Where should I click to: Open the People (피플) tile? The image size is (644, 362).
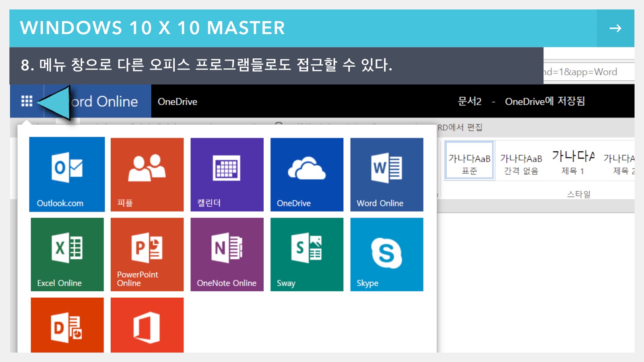[x=147, y=175]
